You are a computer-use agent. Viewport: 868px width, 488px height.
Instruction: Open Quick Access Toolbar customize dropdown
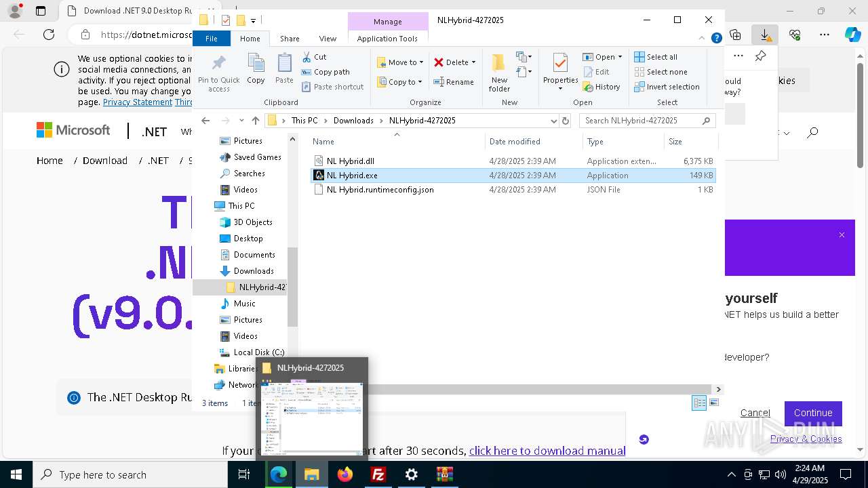tap(254, 20)
